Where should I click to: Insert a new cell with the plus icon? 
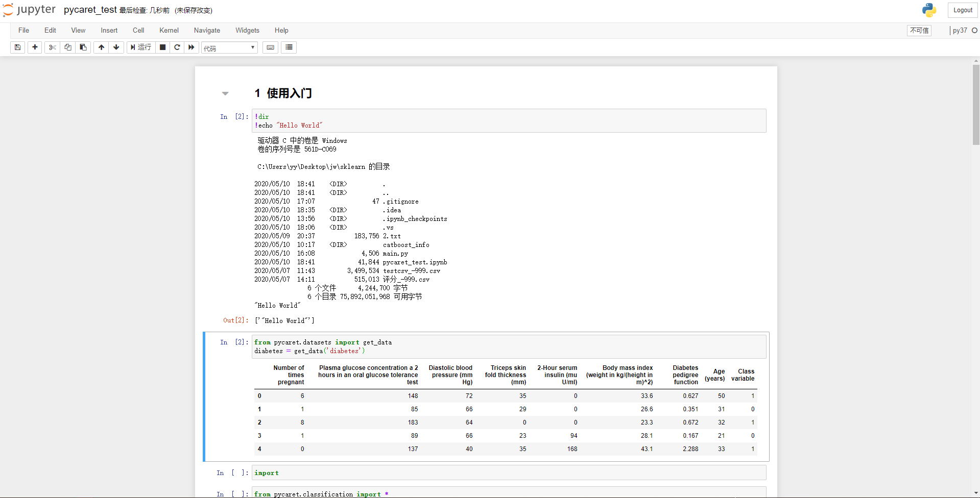[34, 47]
